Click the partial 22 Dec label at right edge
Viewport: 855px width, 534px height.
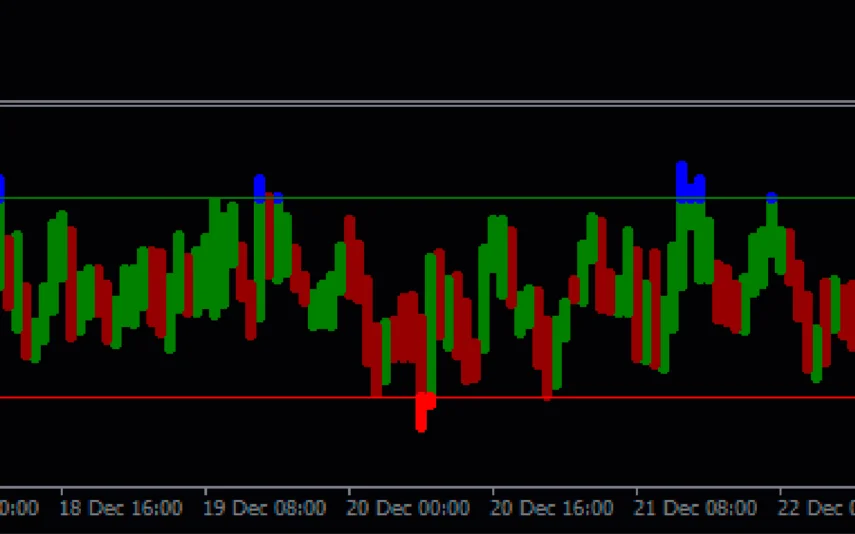[816, 509]
